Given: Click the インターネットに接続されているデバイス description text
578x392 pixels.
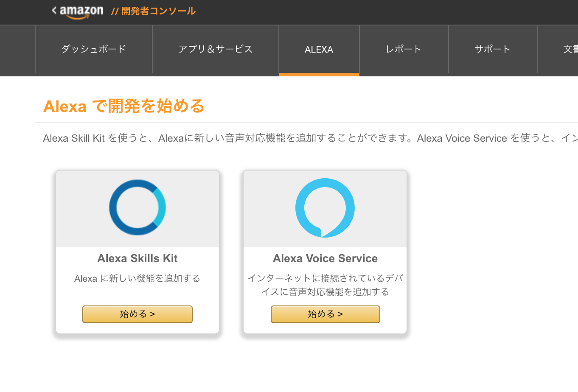Looking at the screenshot, I should pyautogui.click(x=325, y=285).
